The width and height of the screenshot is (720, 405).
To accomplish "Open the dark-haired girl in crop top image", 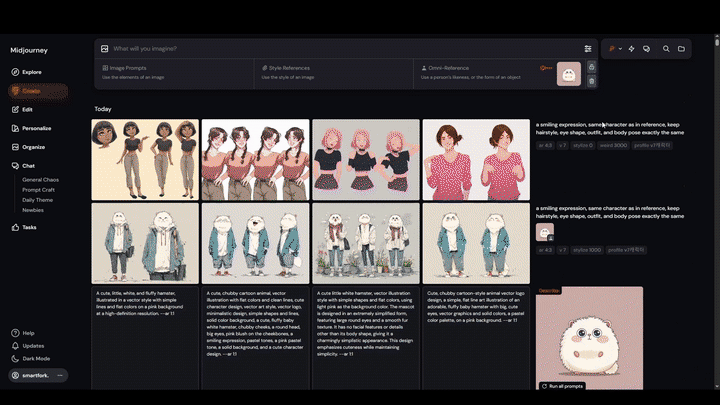I will pyautogui.click(x=145, y=160).
